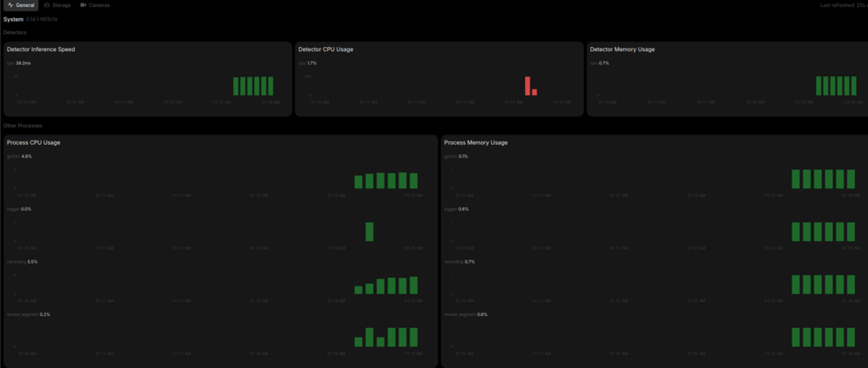Click the Detector Inference Speed title
The height and width of the screenshot is (368, 868).
tap(41, 49)
